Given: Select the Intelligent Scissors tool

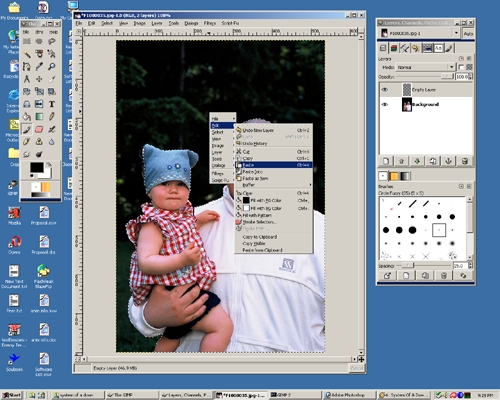Looking at the screenshot, I should point(52,54).
